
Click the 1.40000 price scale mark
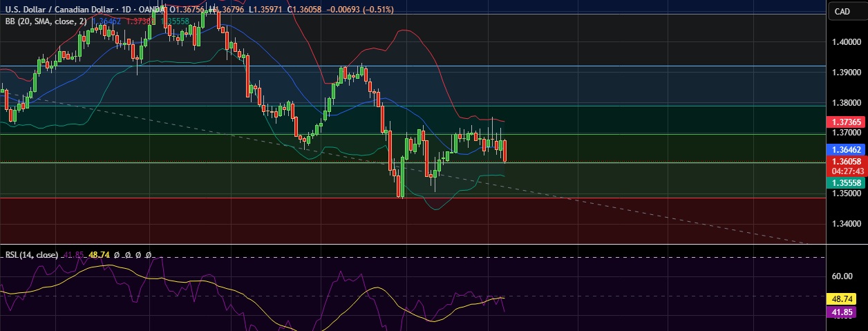point(846,42)
